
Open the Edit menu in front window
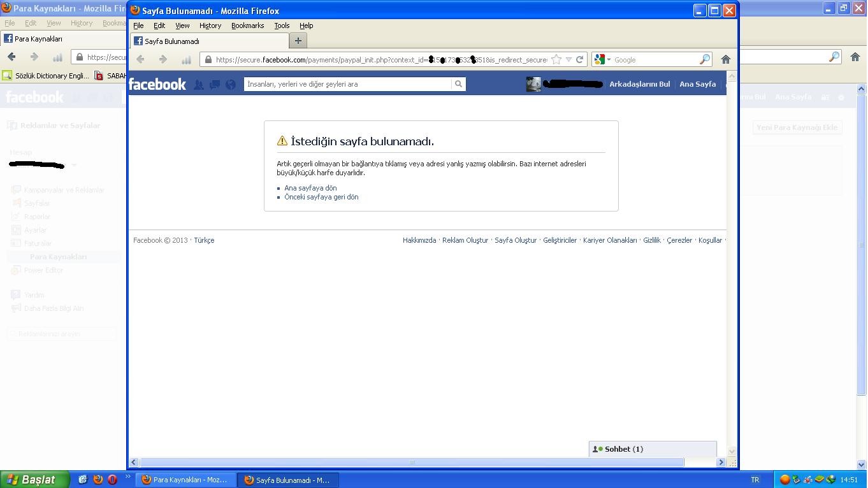(x=159, y=25)
